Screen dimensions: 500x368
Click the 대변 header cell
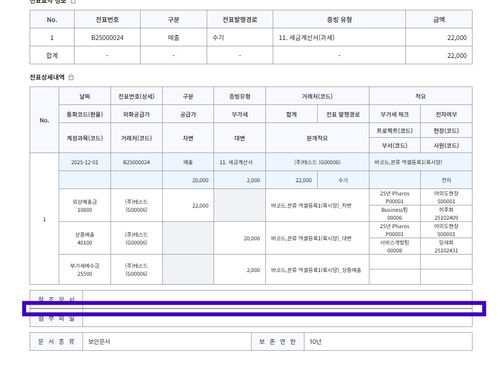[x=240, y=138]
